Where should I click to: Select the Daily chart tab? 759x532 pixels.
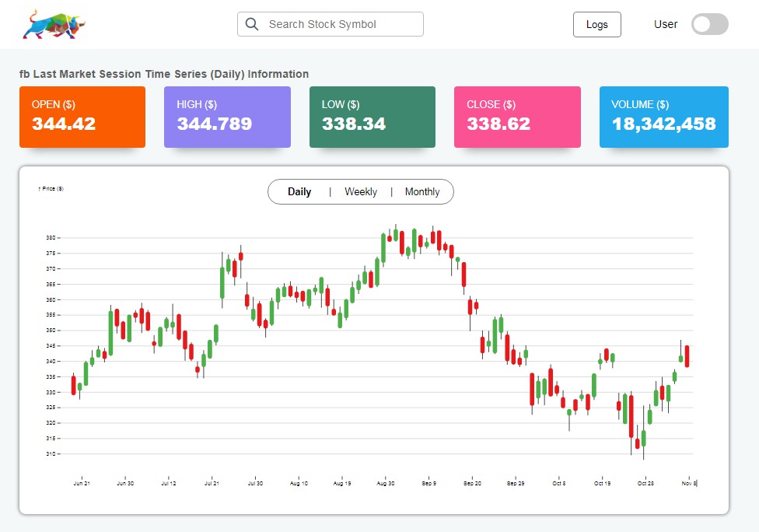pos(299,192)
